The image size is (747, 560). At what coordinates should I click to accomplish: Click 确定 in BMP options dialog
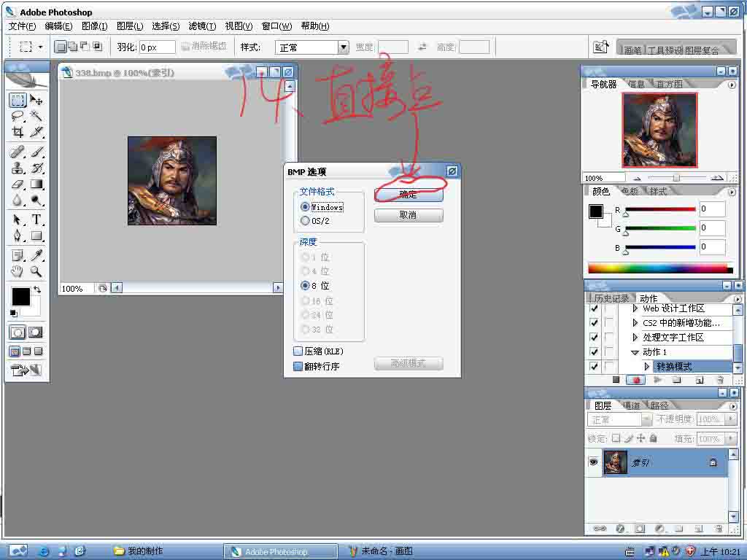point(409,194)
